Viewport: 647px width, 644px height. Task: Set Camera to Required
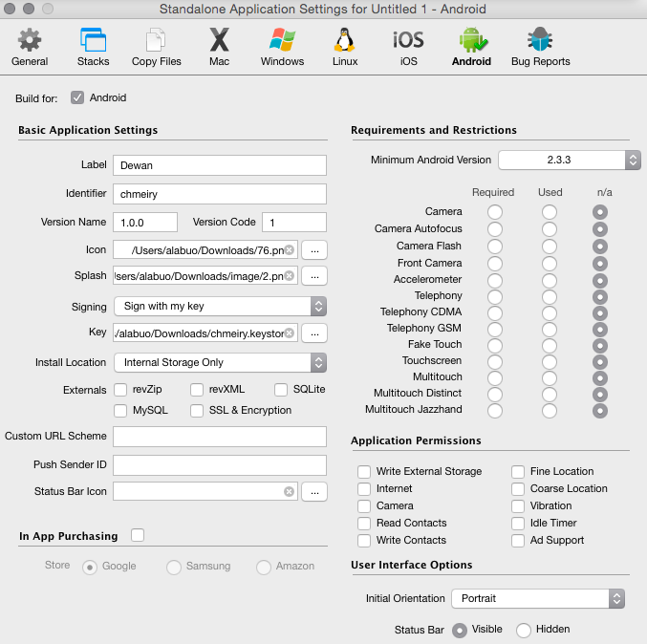click(494, 212)
